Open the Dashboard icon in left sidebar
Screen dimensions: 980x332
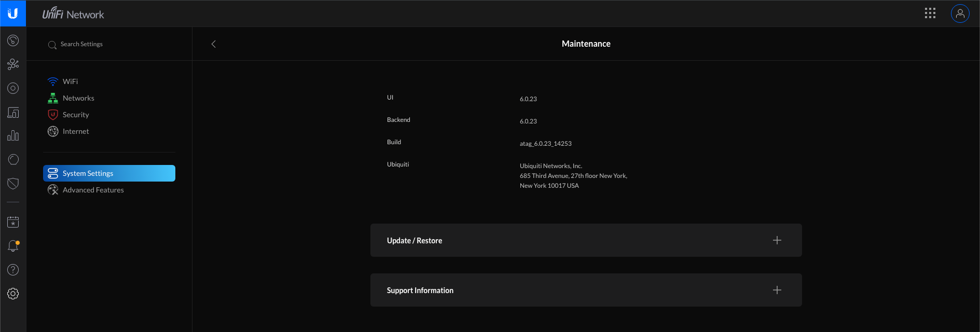click(x=13, y=40)
